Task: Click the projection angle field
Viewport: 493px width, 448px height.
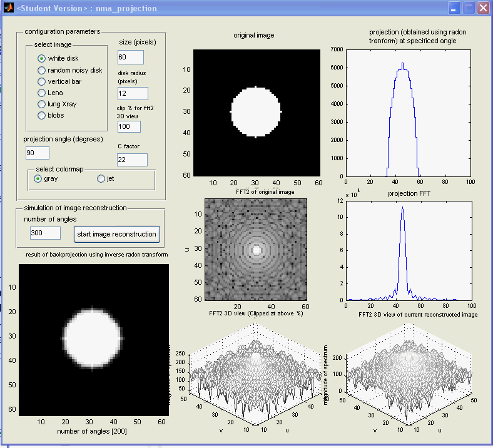Action: pos(38,153)
